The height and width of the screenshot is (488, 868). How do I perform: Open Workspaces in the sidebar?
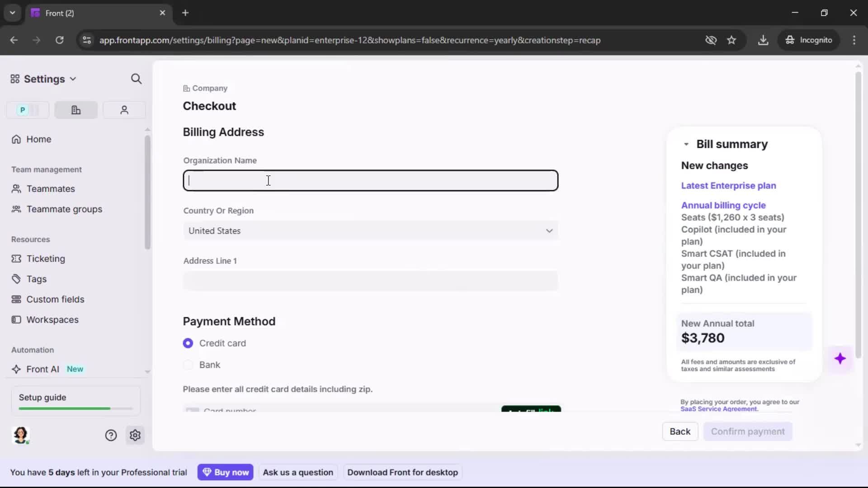click(x=52, y=319)
